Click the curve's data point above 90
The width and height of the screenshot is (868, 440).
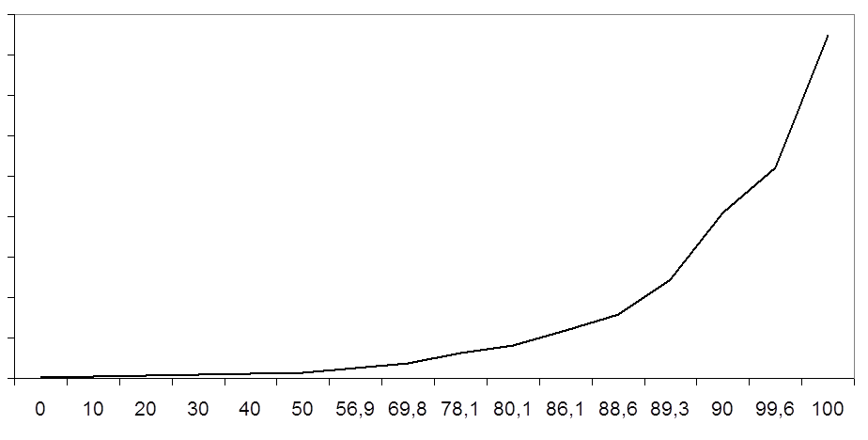point(722,213)
